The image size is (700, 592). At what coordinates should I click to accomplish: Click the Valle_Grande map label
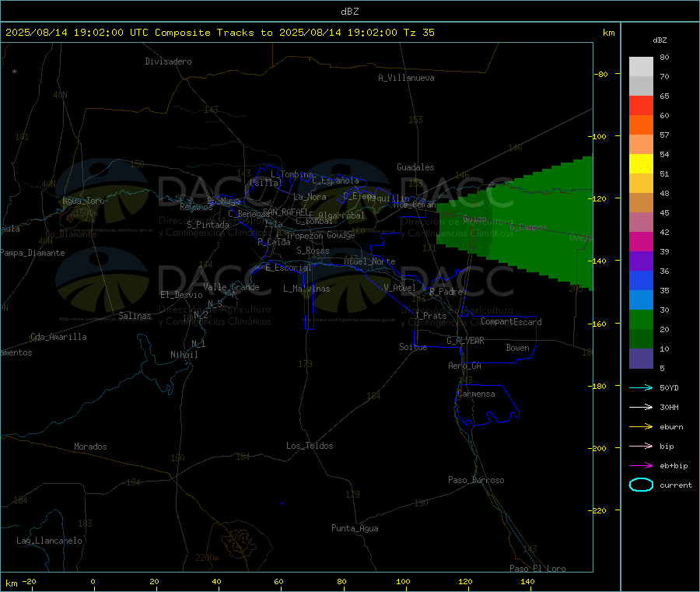231,287
